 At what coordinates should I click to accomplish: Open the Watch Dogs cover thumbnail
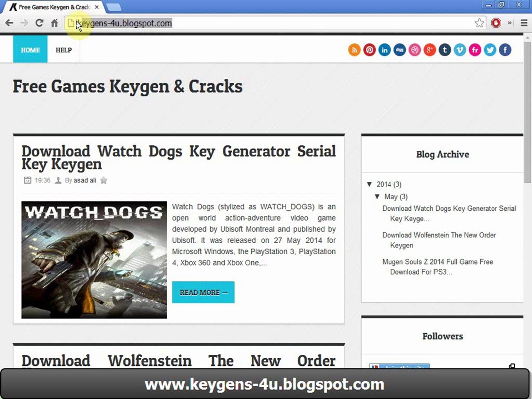94,260
